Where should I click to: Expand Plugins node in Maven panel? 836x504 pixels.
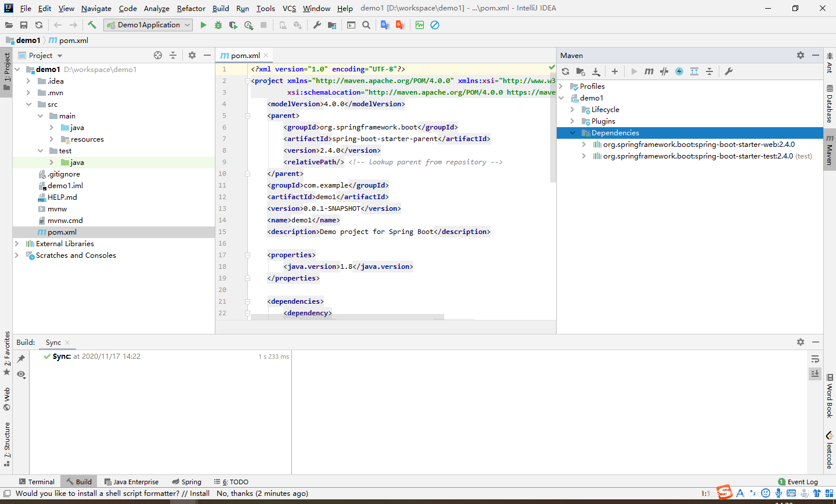[x=572, y=121]
